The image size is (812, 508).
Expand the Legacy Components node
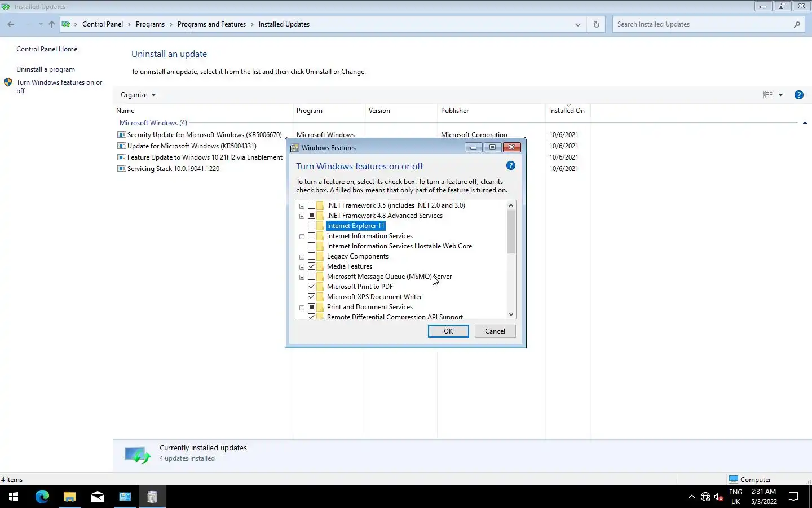302,257
